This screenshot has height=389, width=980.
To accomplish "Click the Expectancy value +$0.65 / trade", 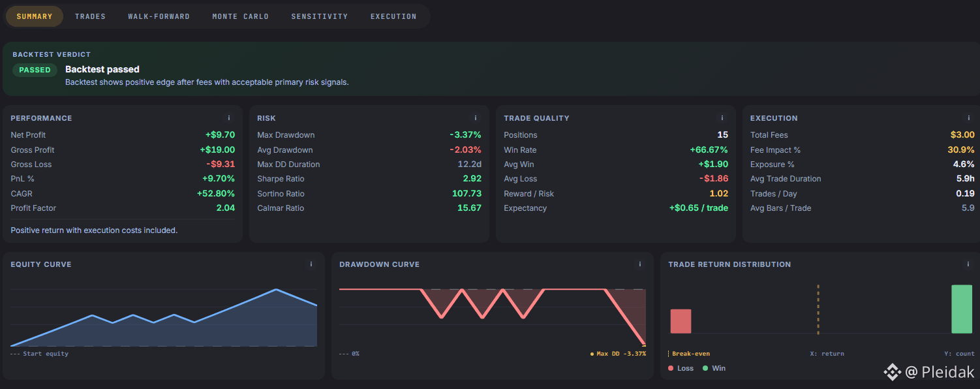I will 699,208.
